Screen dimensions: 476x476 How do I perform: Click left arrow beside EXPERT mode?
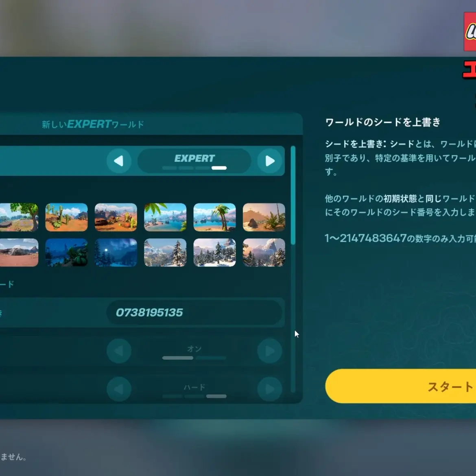[119, 161]
